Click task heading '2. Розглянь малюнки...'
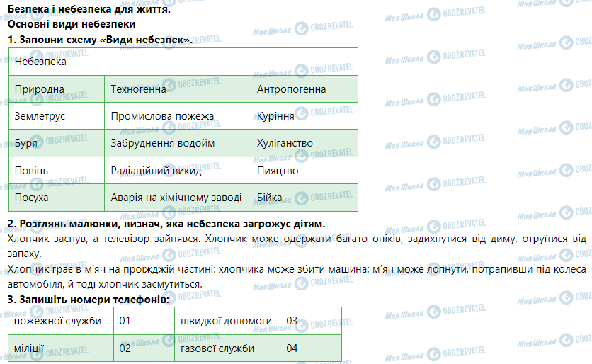The width and height of the screenshot is (592, 364). [x=166, y=224]
